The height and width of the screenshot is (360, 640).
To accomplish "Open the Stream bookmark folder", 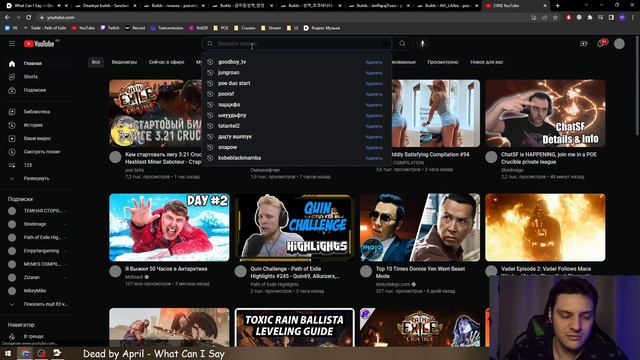I will pos(271,28).
